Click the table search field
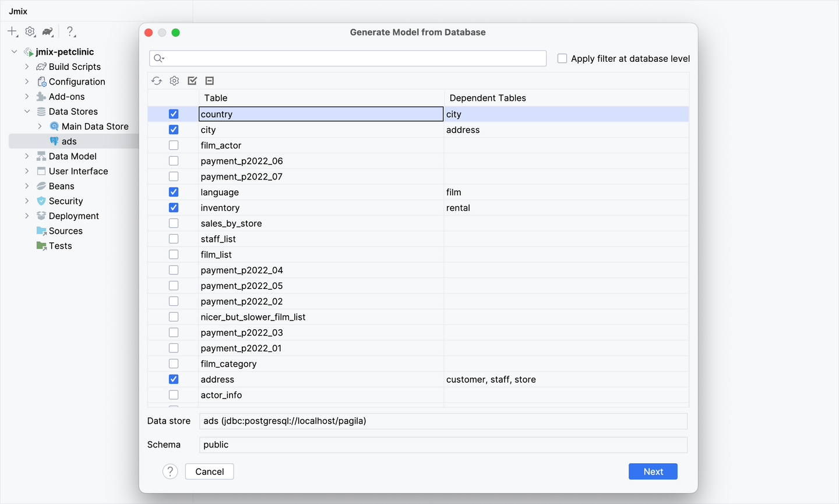The height and width of the screenshot is (504, 839). (x=348, y=58)
